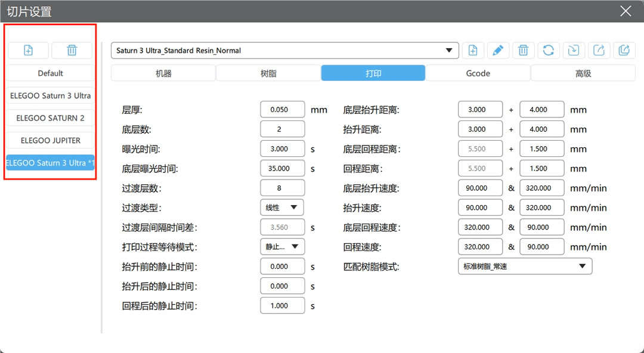
Task: Select the ELEGOO Saturn 3 Ultra profile
Action: click(x=50, y=96)
